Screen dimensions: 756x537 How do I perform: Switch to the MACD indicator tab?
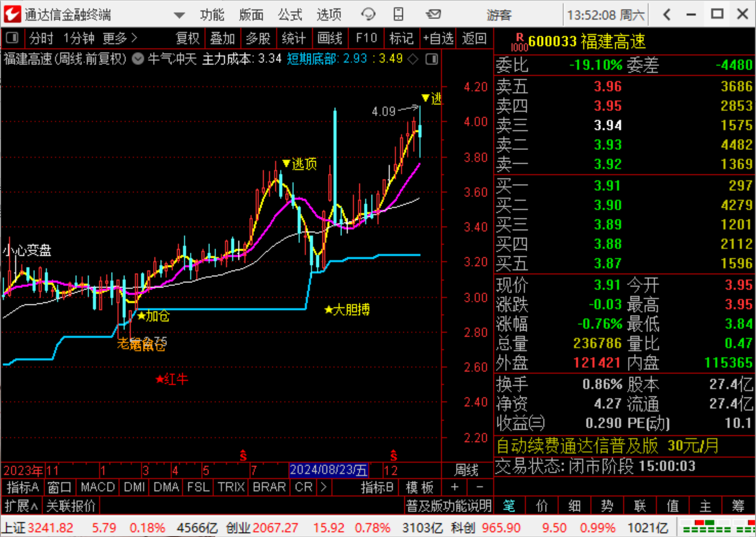(97, 487)
